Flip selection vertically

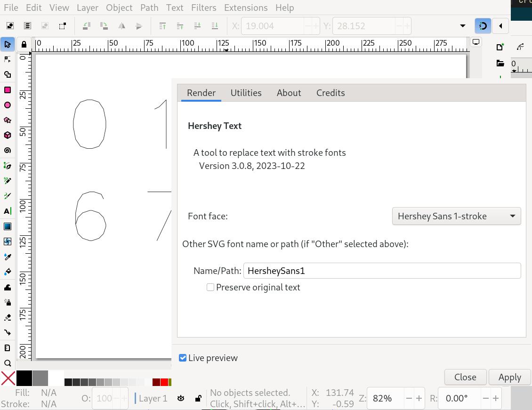pos(139,26)
